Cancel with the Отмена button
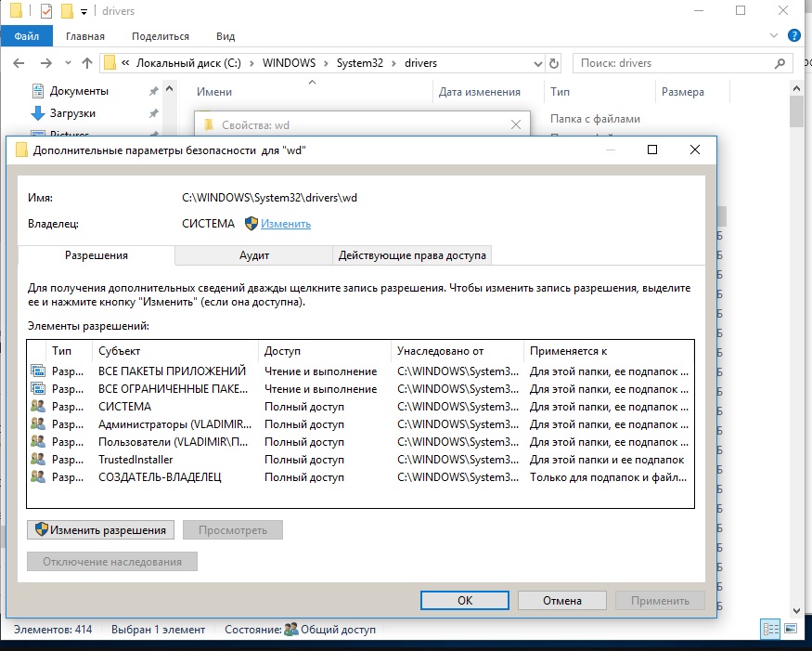 [561, 600]
